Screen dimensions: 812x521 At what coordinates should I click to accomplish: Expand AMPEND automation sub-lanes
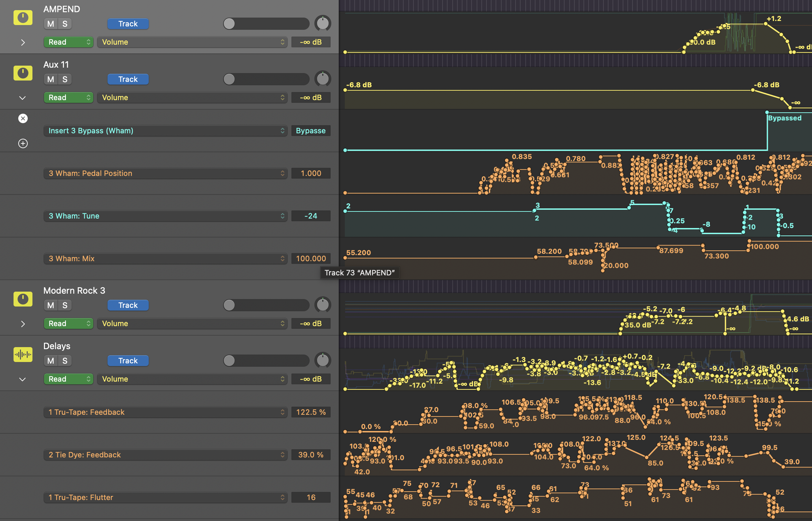coord(23,43)
